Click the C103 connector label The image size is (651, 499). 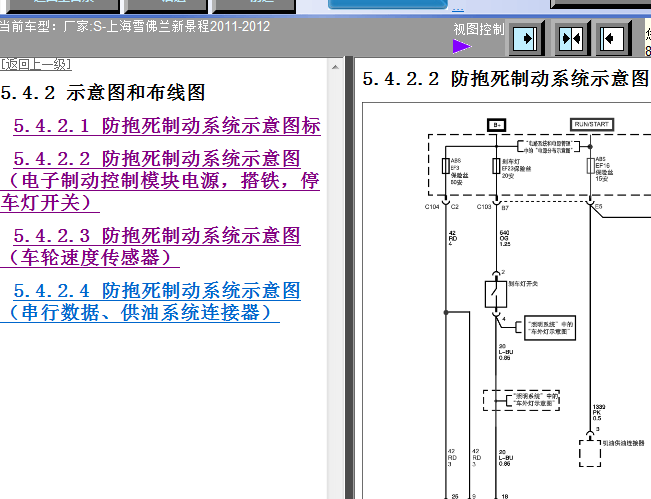click(484, 207)
